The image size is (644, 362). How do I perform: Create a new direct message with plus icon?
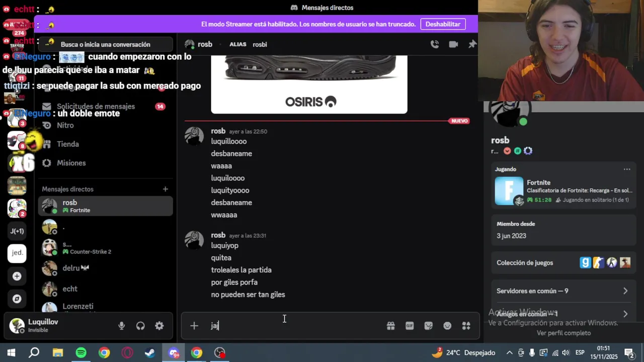pos(165,189)
